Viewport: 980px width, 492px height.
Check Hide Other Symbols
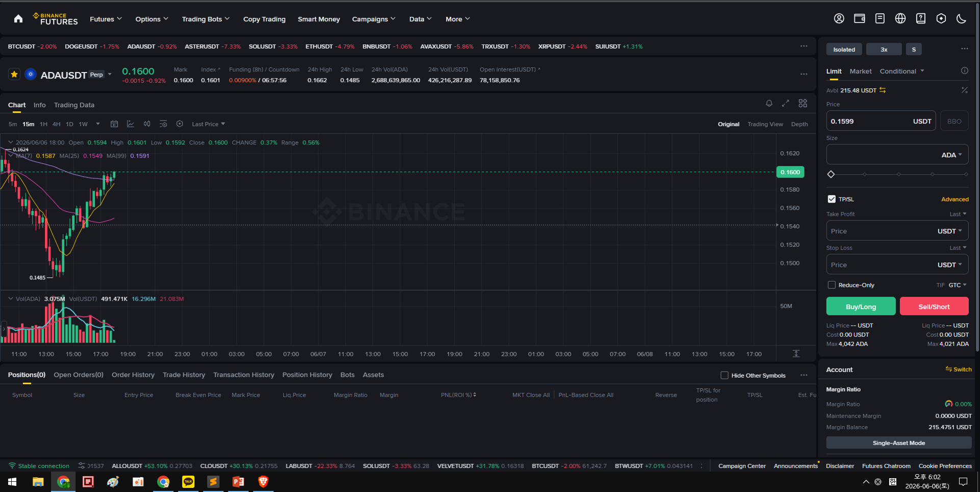(724, 375)
